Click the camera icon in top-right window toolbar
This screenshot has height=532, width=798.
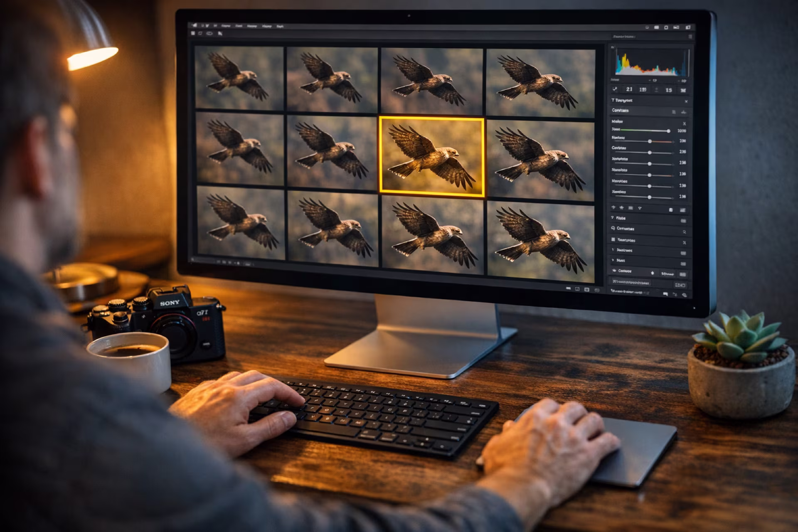tap(688, 27)
